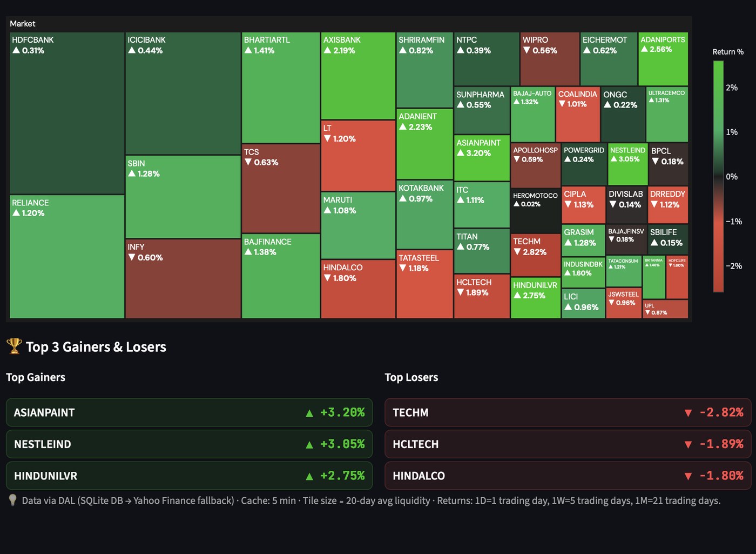Select the TITAN tile
The width and height of the screenshot is (756, 554).
click(482, 251)
